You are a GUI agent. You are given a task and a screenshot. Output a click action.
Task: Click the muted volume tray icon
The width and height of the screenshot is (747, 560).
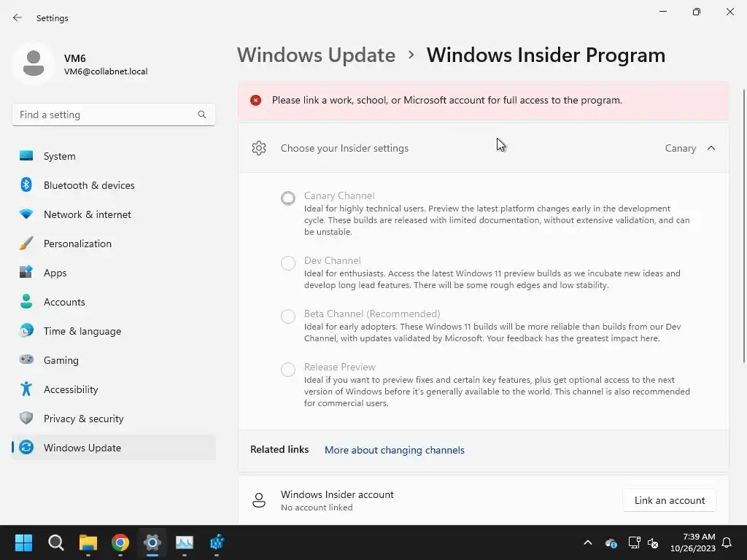(653, 542)
